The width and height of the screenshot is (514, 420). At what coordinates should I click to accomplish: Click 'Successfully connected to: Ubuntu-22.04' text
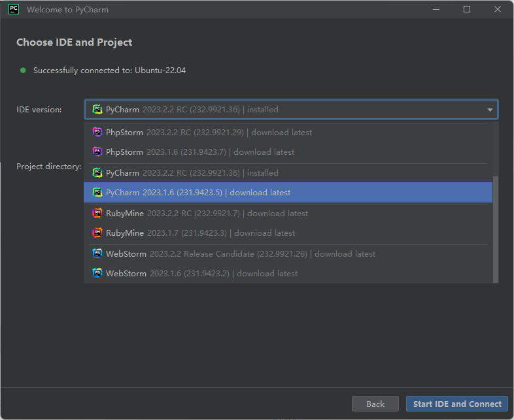(109, 71)
